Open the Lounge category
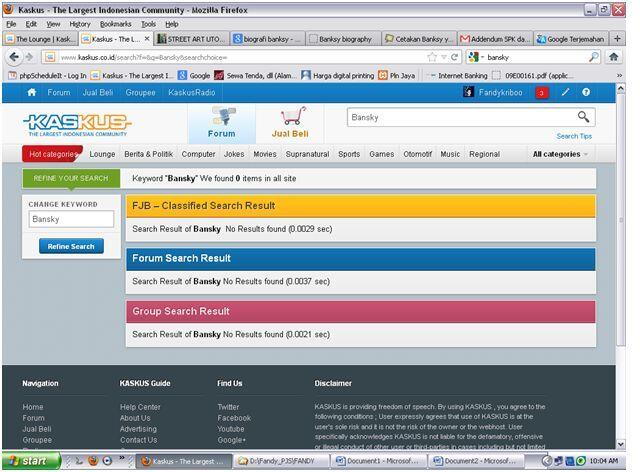The image size is (640, 472). pyautogui.click(x=102, y=154)
